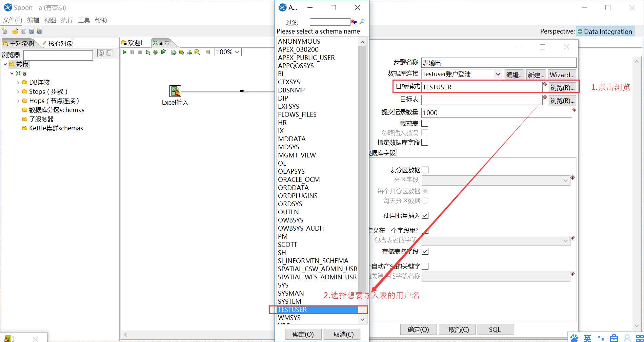Viewport: 644px width, 342px height.
Task: Switch to the 欢迎! tab
Action: click(x=132, y=43)
